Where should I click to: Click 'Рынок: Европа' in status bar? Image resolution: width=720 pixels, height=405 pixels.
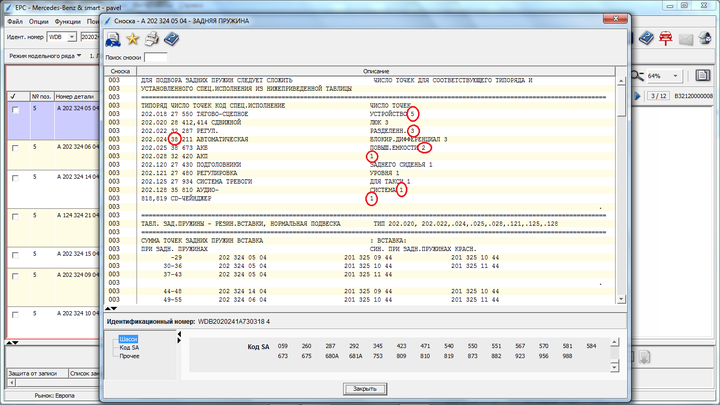(x=54, y=395)
